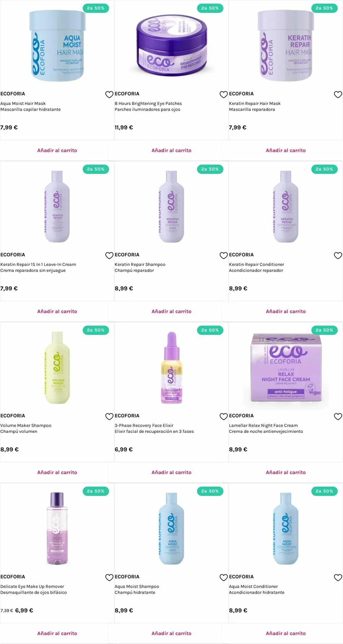Open the Aqua Moist Conditioner bottle image

tap(286, 528)
